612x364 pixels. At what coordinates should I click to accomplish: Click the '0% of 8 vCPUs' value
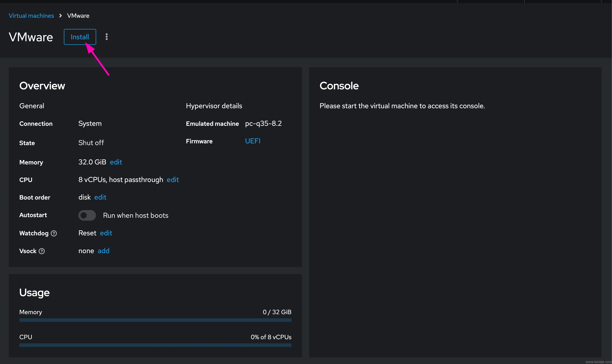pyautogui.click(x=271, y=337)
